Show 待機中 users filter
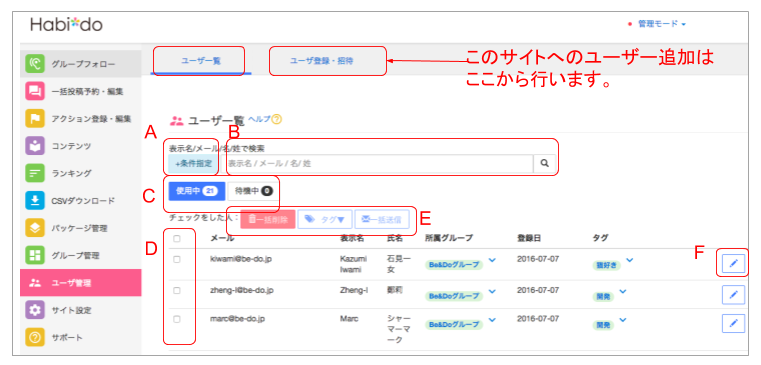Image resolution: width=761 pixels, height=365 pixels. click(253, 191)
